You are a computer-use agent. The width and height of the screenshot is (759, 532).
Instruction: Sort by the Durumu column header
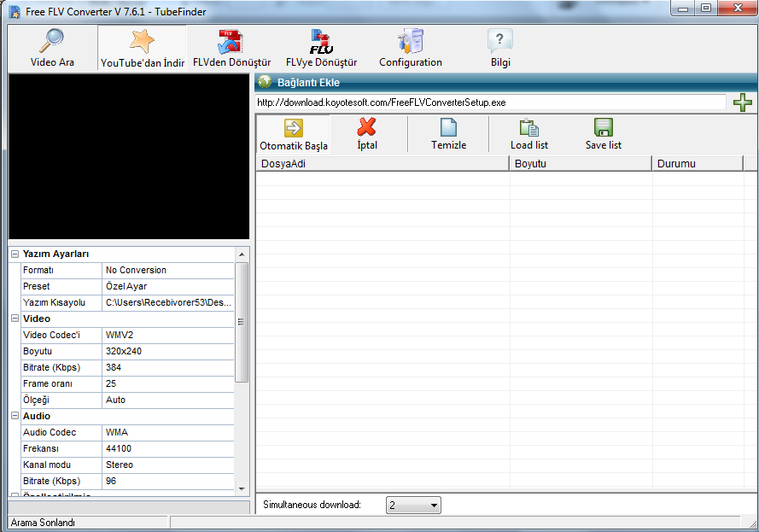tap(698, 164)
